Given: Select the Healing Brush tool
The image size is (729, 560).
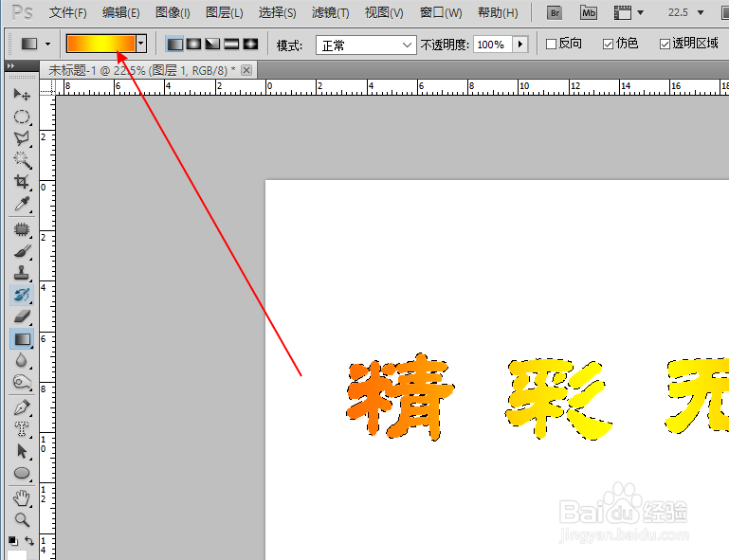Looking at the screenshot, I should click(x=22, y=229).
